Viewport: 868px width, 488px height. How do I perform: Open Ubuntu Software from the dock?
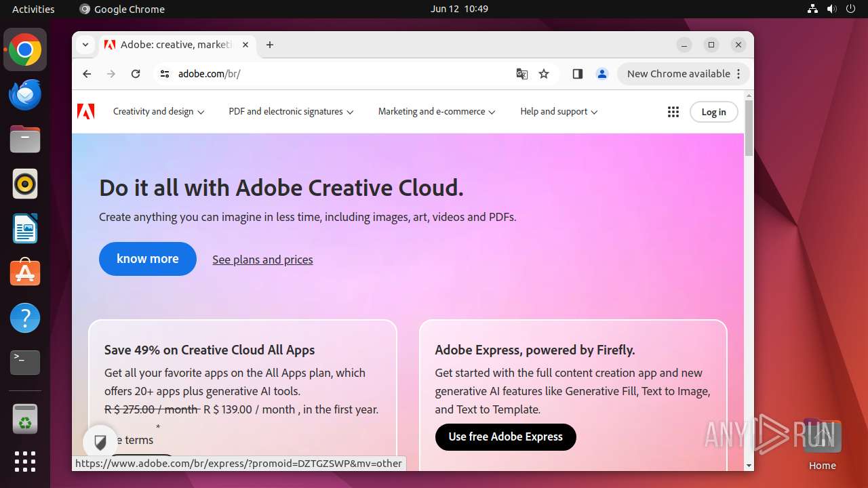click(x=25, y=273)
